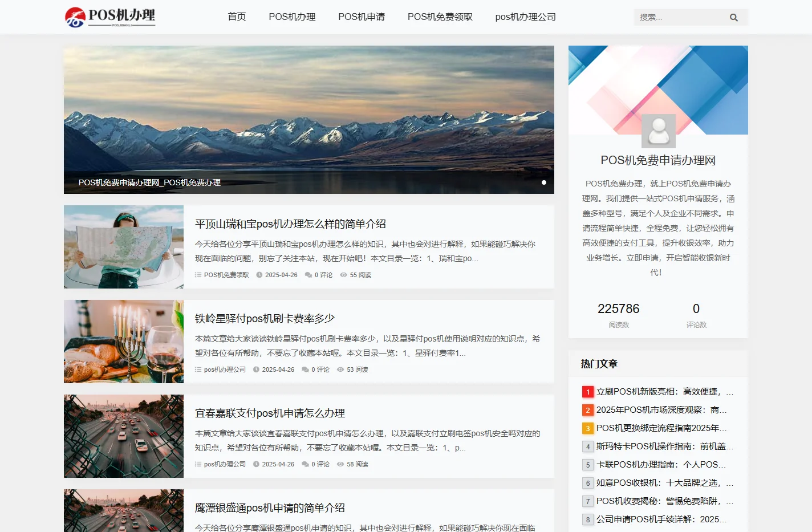The image size is (812, 532).
Task: Click the comment icon in 宜春嘉联支付 article
Action: tap(305, 464)
